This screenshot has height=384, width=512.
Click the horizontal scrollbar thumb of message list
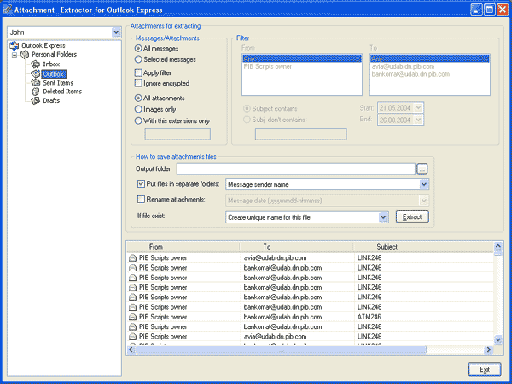(x=281, y=350)
